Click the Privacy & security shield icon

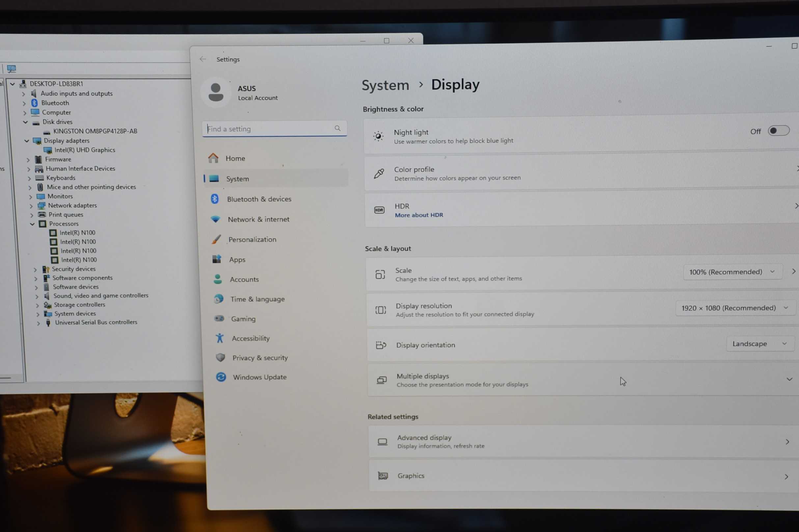[x=220, y=357]
